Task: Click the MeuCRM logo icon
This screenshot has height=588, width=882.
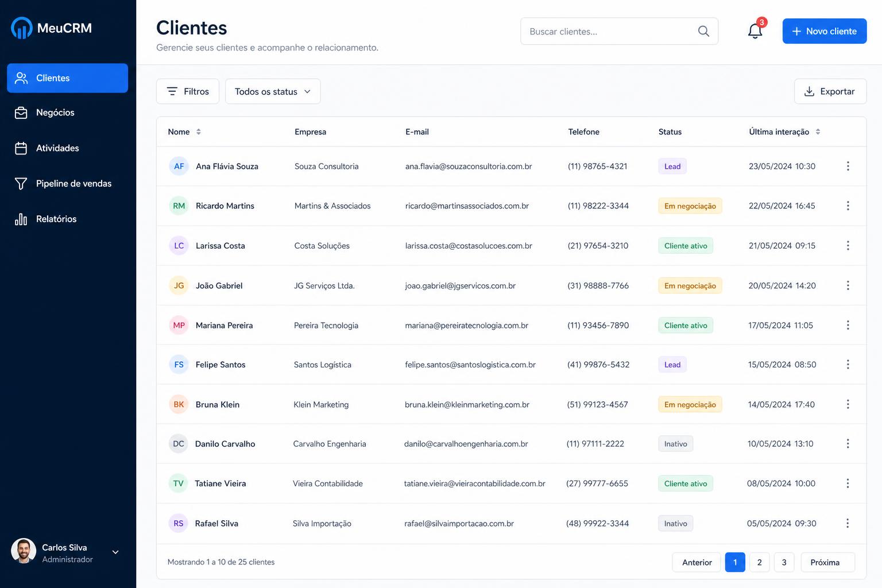Action: click(22, 28)
